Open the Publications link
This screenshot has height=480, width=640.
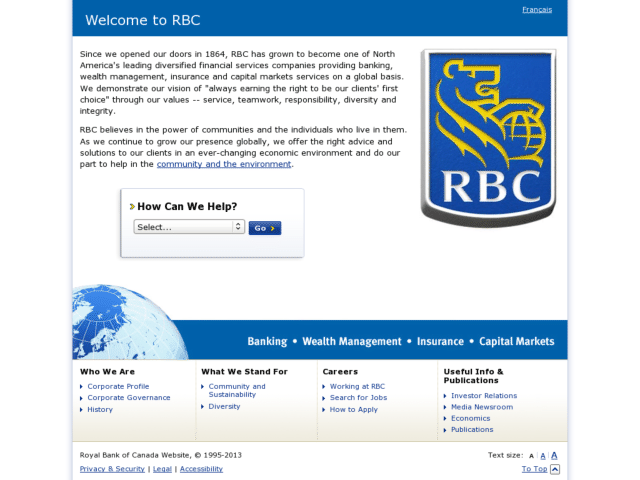pos(472,429)
